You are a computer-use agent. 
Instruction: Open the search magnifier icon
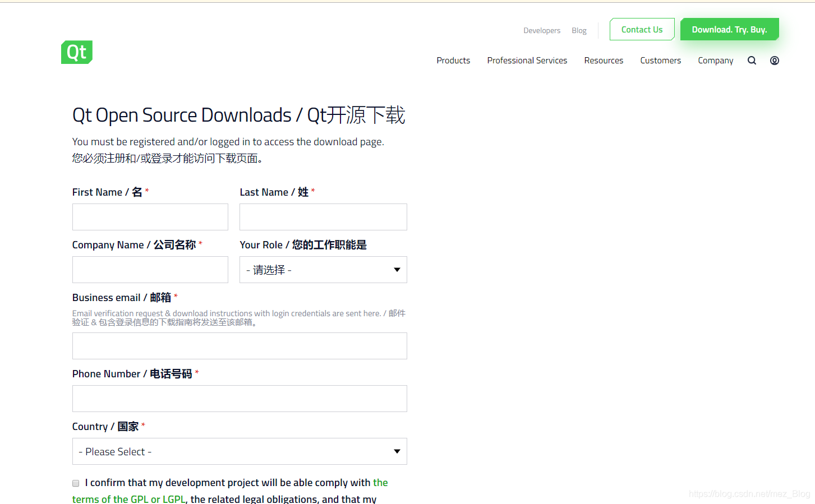tap(752, 61)
